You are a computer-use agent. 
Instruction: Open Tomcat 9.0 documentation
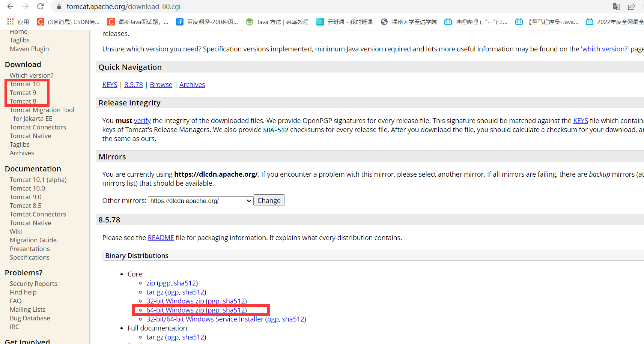[x=26, y=197]
